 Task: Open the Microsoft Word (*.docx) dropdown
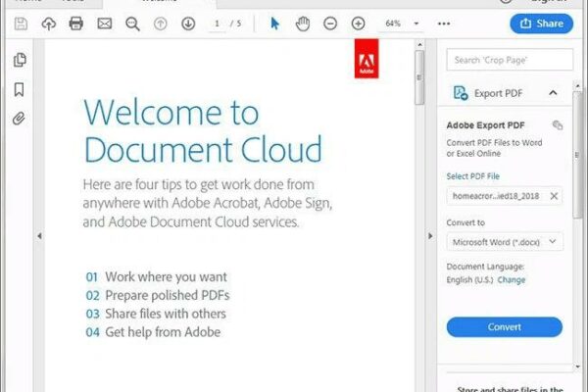(505, 242)
